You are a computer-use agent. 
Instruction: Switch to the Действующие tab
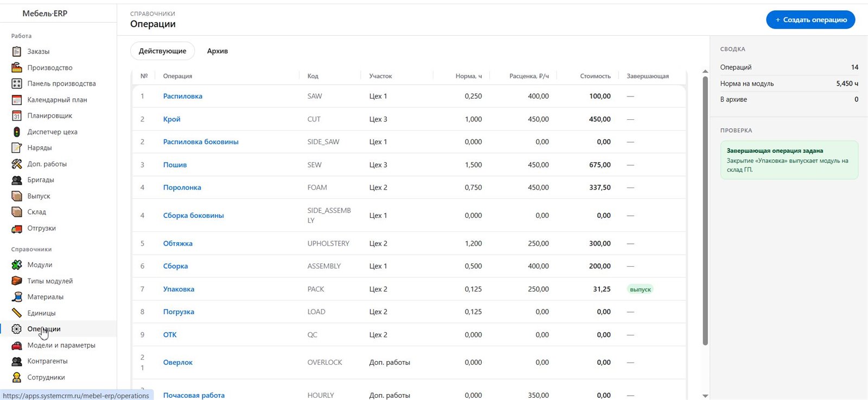click(162, 51)
